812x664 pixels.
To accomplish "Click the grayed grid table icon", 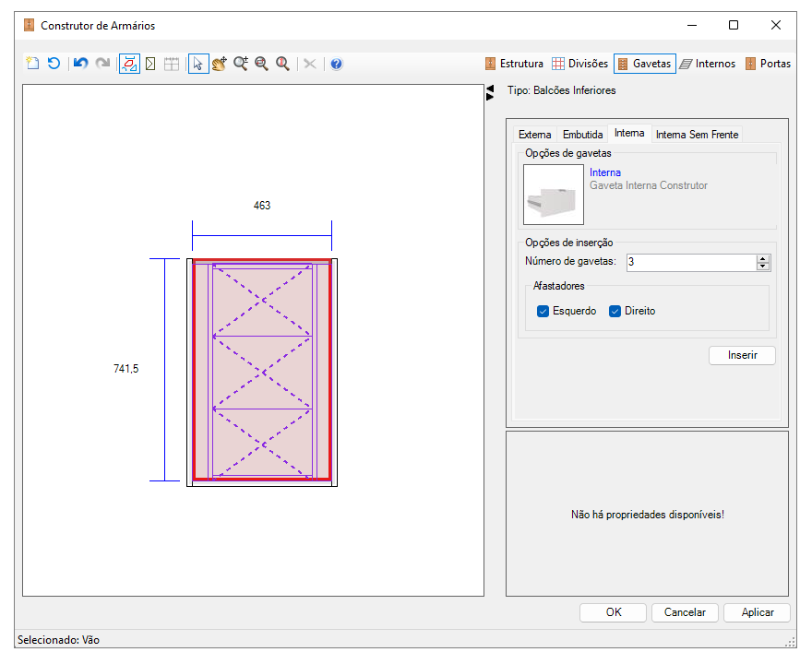I will click(x=172, y=64).
